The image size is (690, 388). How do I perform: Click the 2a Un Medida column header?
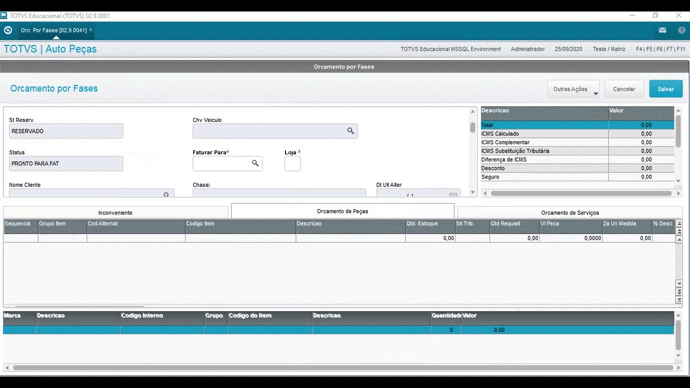pyautogui.click(x=627, y=226)
